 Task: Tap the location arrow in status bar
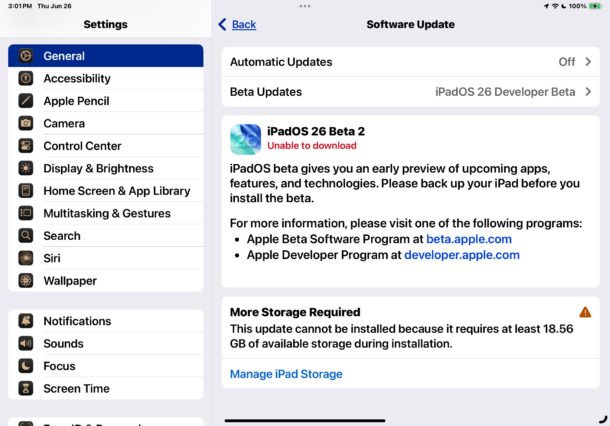tap(547, 6)
